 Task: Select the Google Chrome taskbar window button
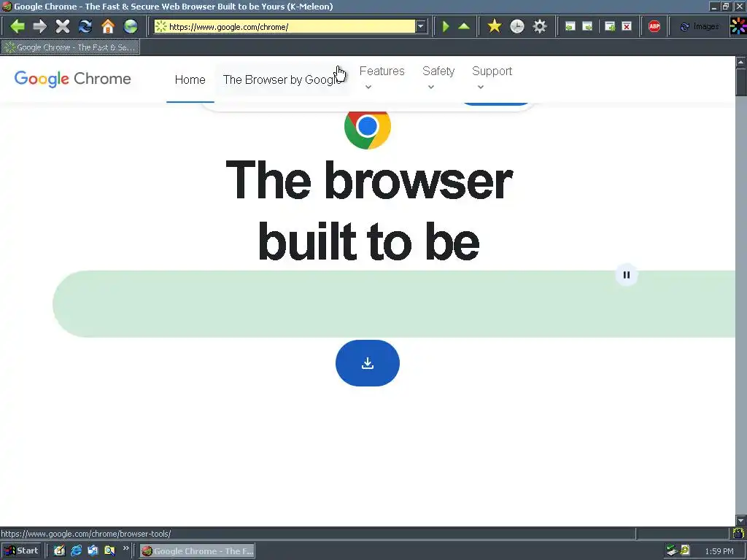(x=197, y=551)
